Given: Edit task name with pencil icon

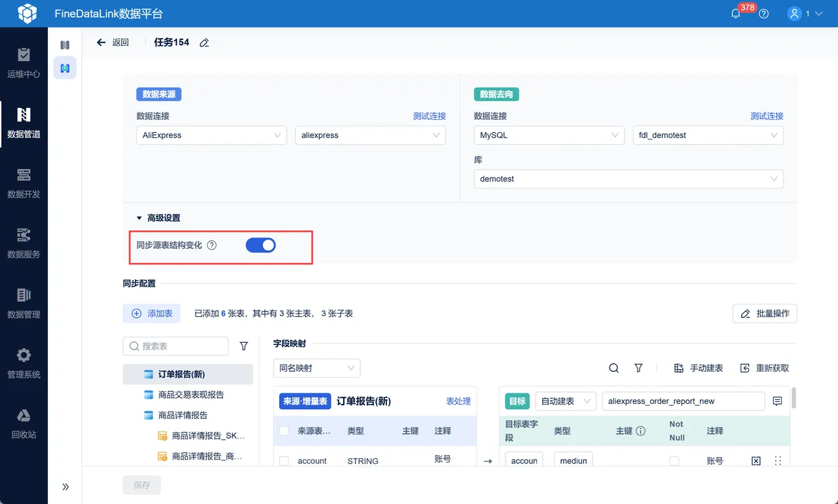Looking at the screenshot, I should [204, 43].
